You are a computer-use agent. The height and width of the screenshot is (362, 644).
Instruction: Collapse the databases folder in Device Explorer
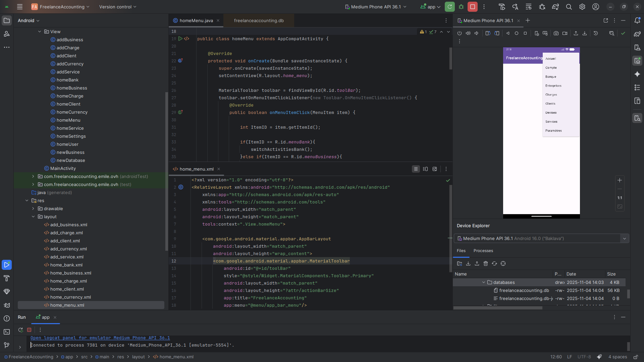484,282
